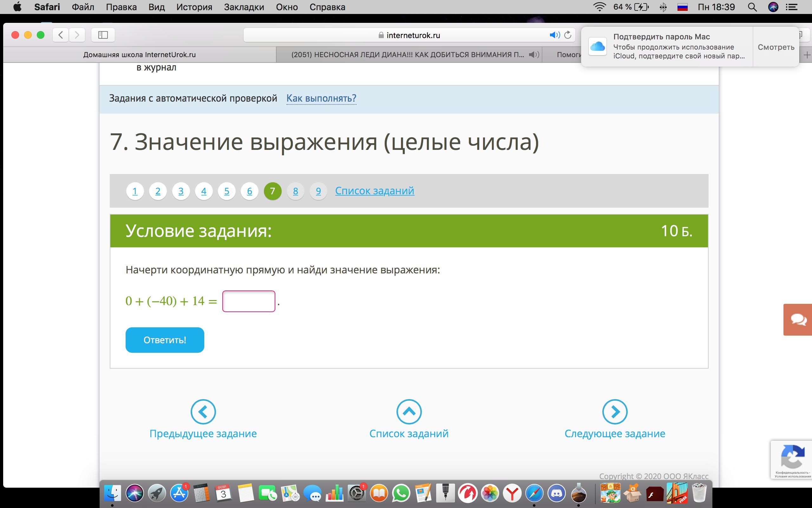Click the Safari back navigation arrow
Screen dimensions: 812x508
point(61,35)
